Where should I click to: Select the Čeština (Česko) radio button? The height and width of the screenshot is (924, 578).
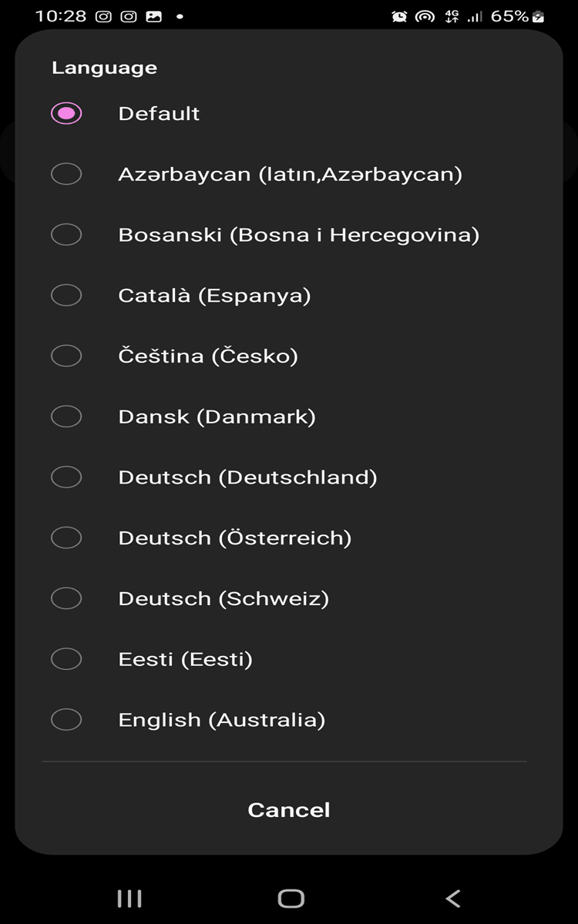coord(66,356)
